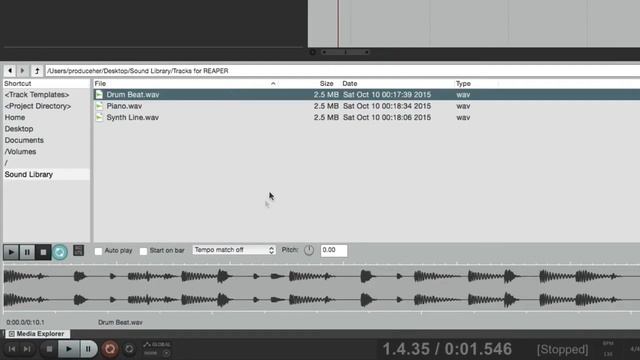Go forward in Media Explorer history
This screenshot has width=640, height=360.
click(x=22, y=71)
